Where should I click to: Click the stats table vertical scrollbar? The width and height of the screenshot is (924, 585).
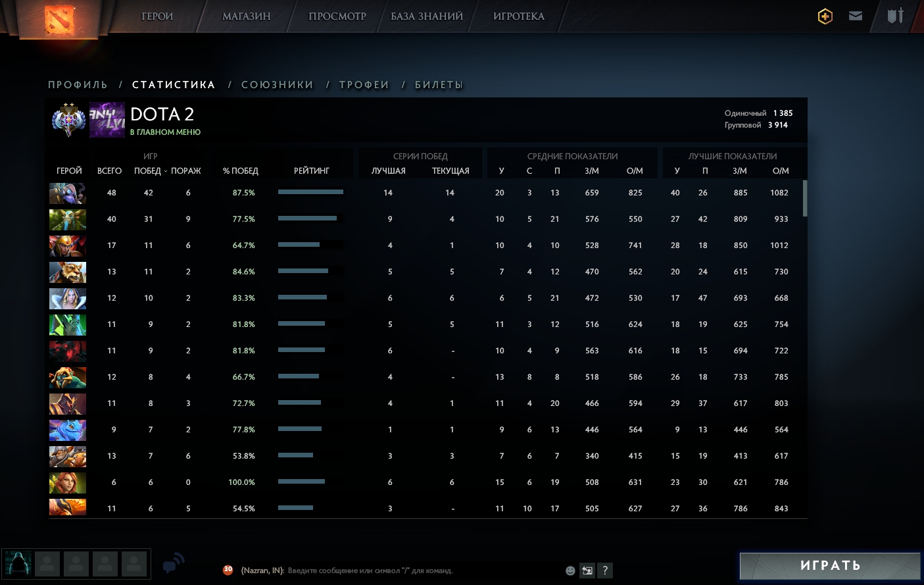(805, 198)
